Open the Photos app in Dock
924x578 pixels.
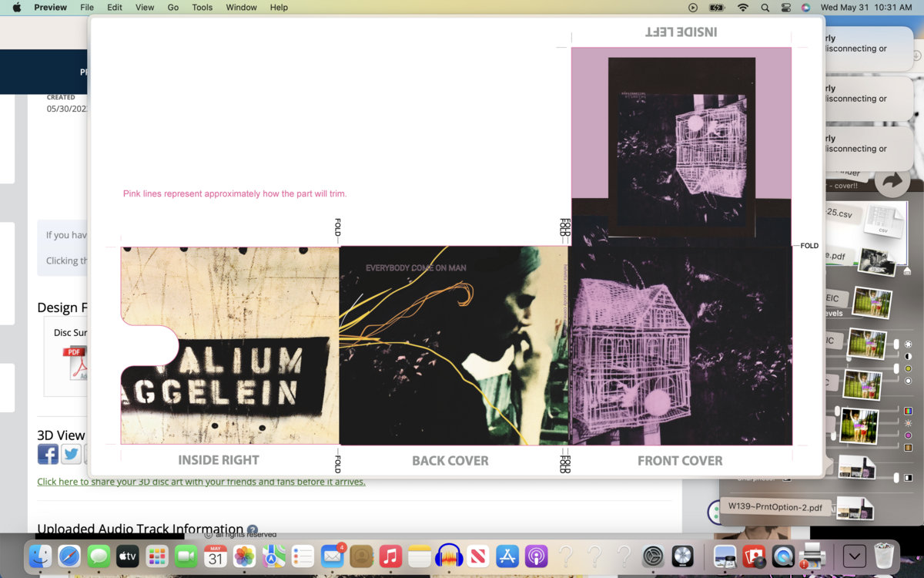(244, 556)
